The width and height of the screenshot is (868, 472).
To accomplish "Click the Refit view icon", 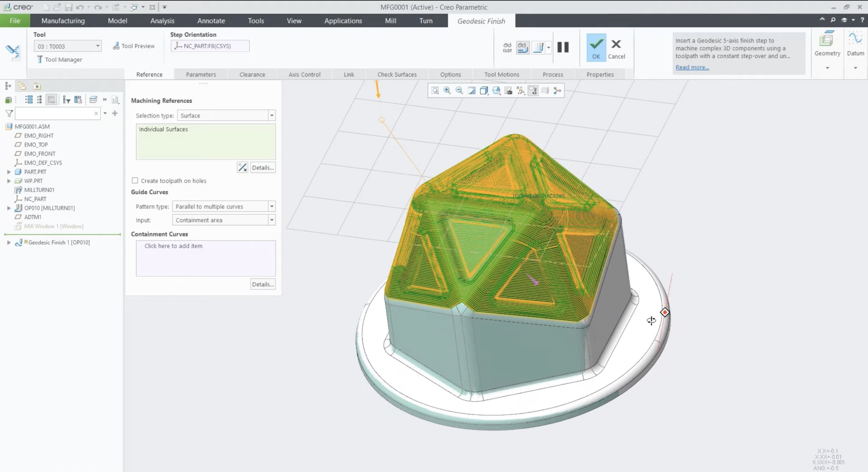I will coord(435,91).
